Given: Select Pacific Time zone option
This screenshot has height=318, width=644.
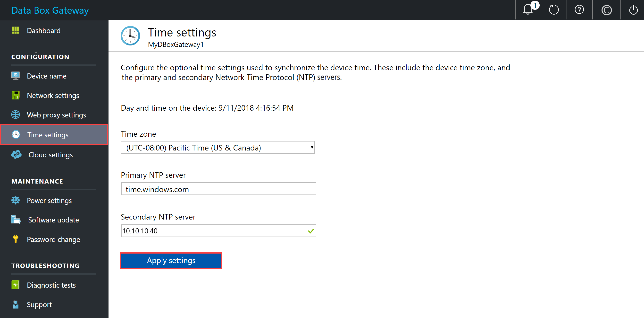Looking at the screenshot, I should [218, 148].
